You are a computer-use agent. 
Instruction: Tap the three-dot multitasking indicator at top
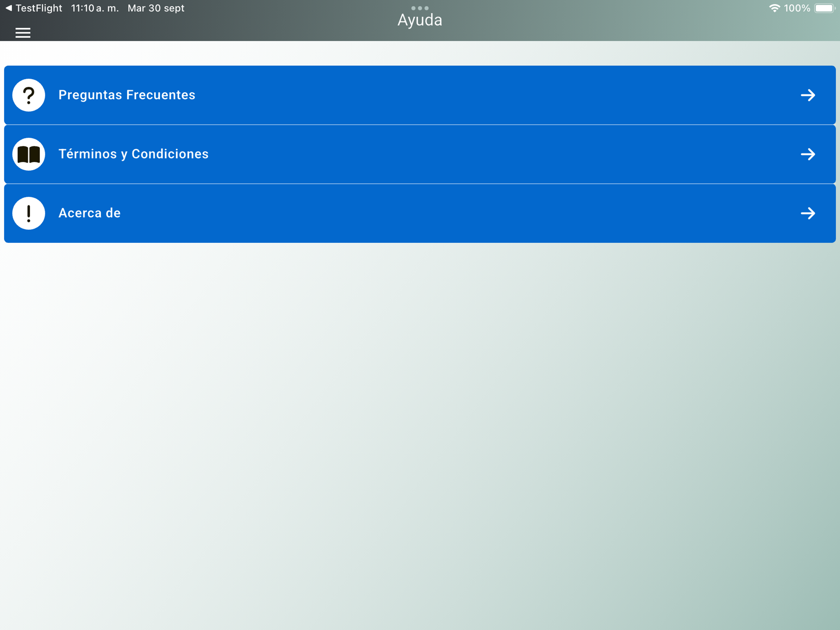[420, 8]
